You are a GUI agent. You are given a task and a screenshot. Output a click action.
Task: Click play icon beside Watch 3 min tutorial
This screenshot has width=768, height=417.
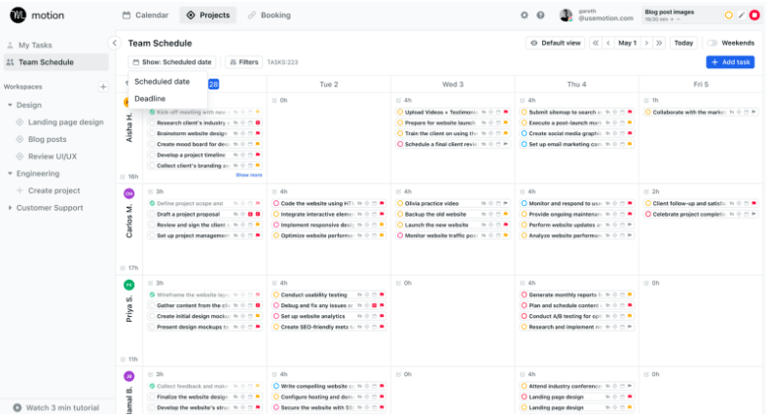pyautogui.click(x=17, y=408)
